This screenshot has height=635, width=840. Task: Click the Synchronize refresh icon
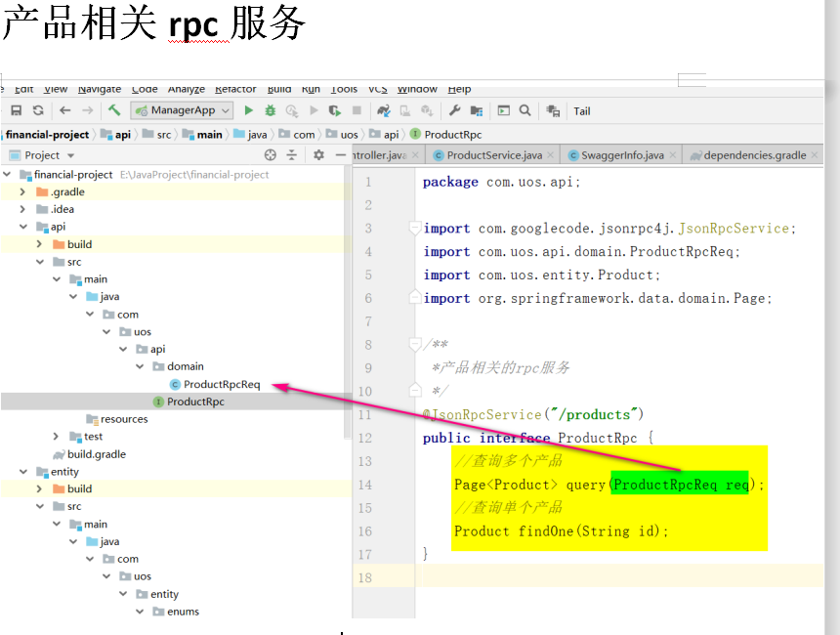pyautogui.click(x=38, y=111)
